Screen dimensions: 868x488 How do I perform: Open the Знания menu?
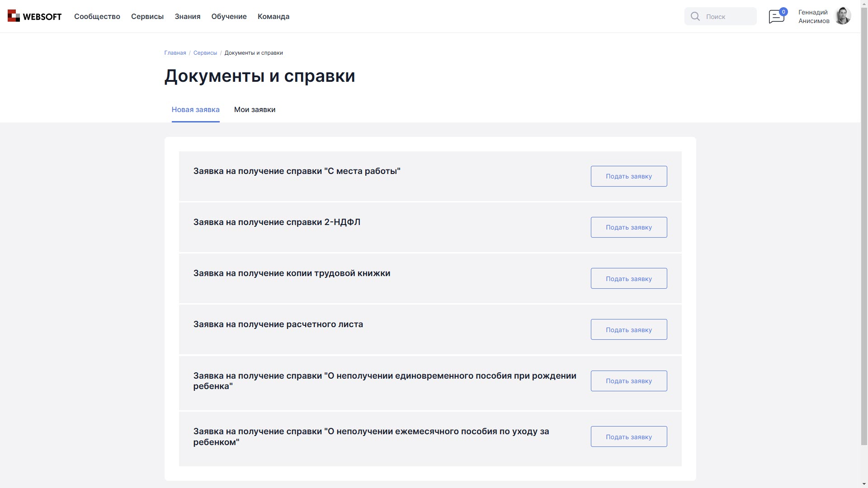[x=187, y=16]
